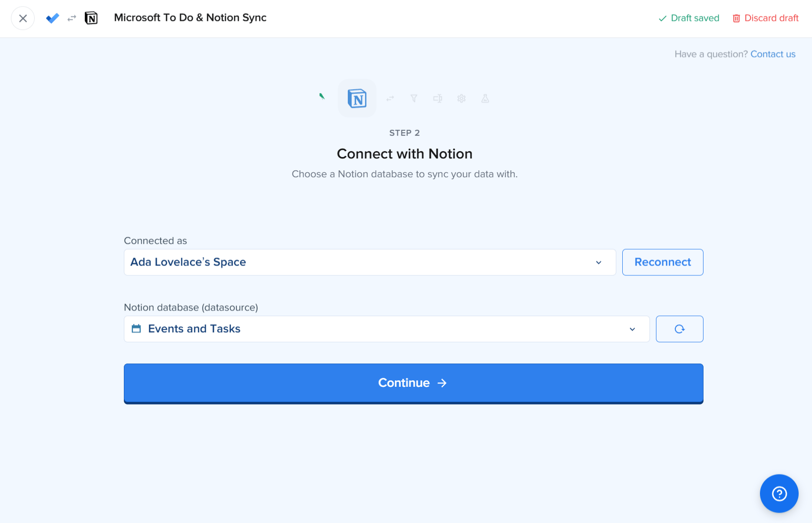The image size is (812, 523).
Task: Expand the "Ada Lovelace's Space" account dropdown
Action: point(370,262)
